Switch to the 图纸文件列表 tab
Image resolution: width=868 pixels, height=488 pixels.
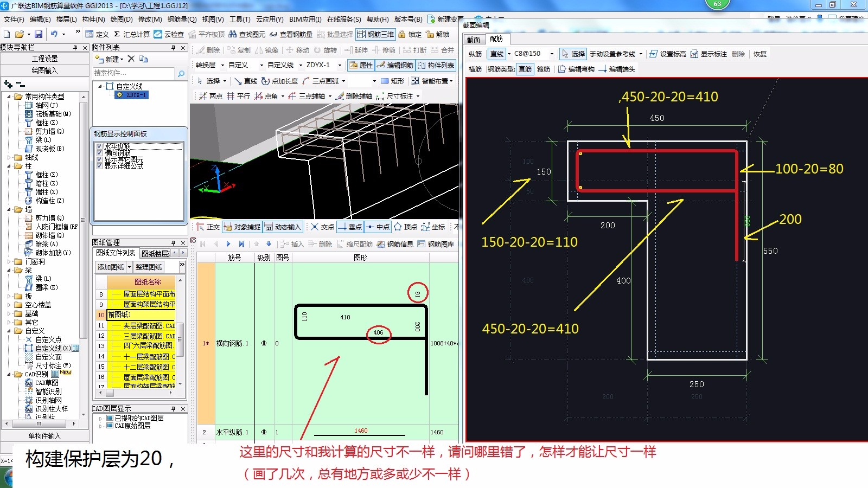[x=116, y=253]
